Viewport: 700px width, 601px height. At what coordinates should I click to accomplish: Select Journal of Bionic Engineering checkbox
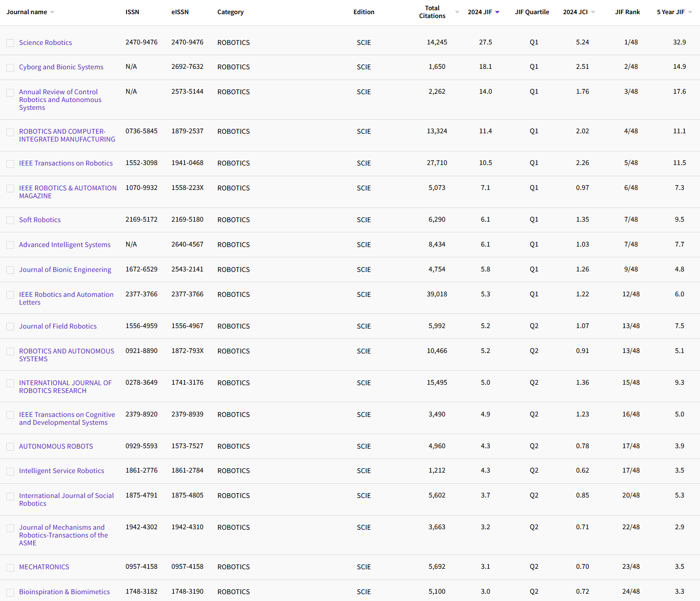click(10, 270)
